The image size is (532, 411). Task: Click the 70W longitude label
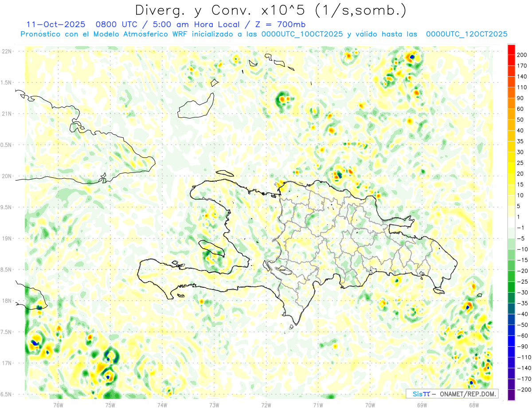pyautogui.click(x=370, y=405)
